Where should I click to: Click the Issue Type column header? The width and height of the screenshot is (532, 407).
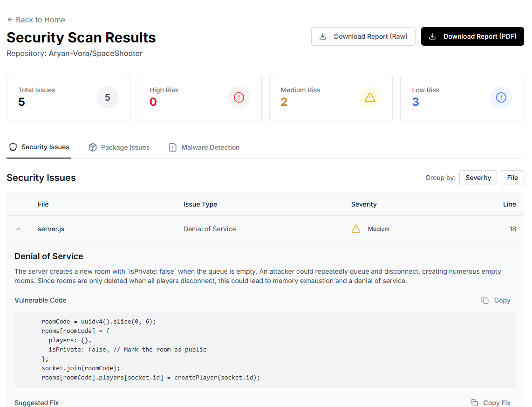[200, 204]
